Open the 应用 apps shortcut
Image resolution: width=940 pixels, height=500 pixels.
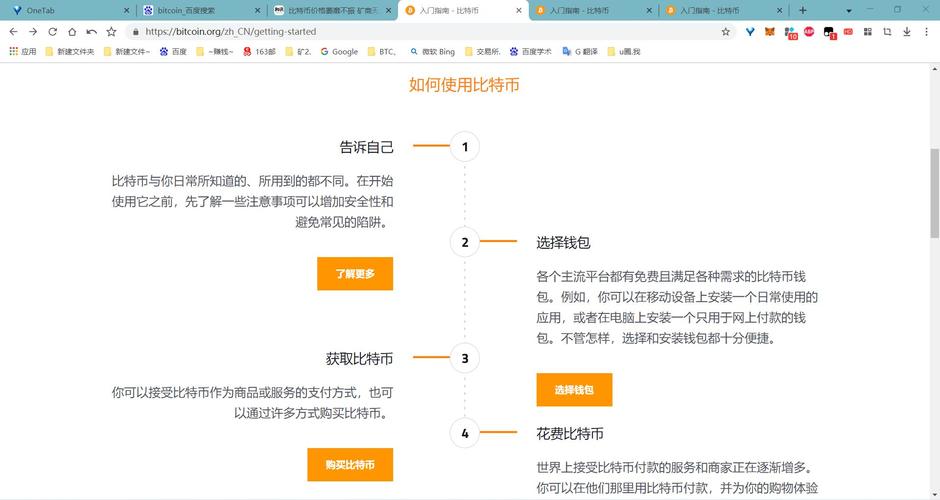pos(23,52)
